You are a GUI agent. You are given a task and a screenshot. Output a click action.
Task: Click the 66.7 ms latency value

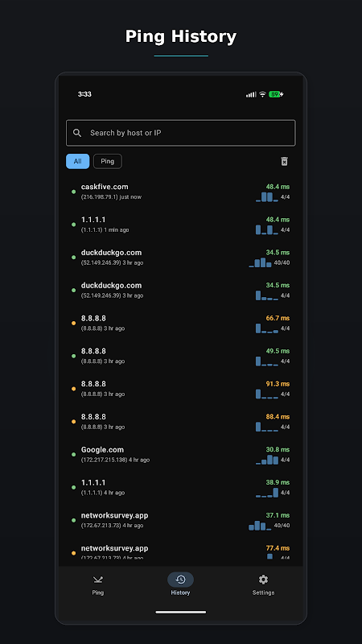coord(278,318)
